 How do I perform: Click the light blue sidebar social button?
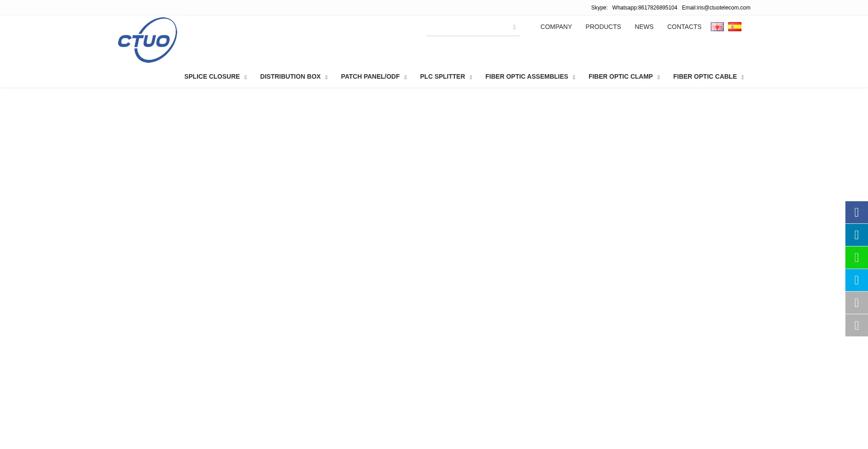856,280
